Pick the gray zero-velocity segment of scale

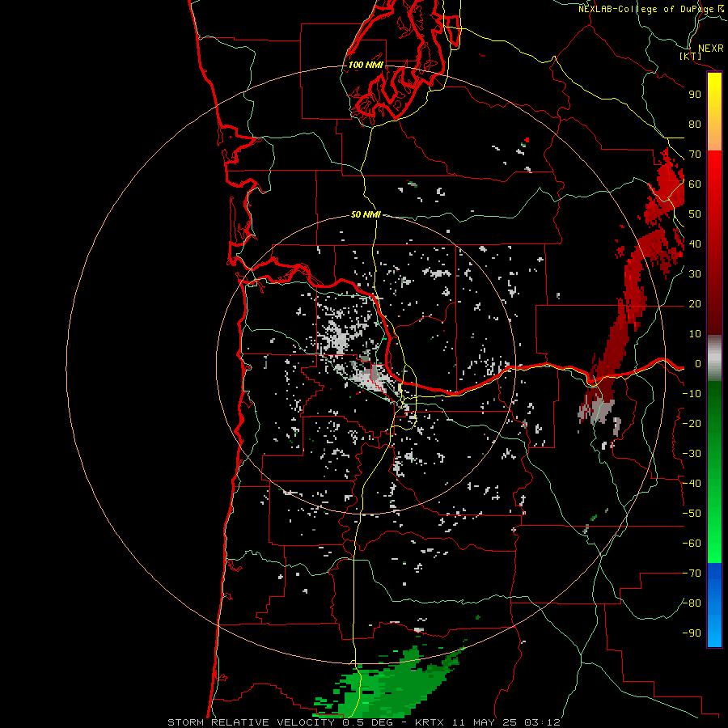pyautogui.click(x=714, y=358)
